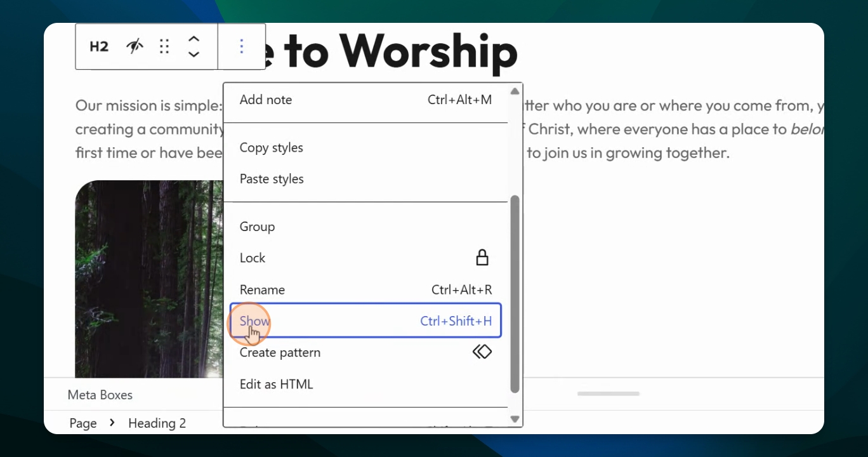Screen dimensions: 868x457
Task: Click the H2 heading level button
Action: [99, 46]
